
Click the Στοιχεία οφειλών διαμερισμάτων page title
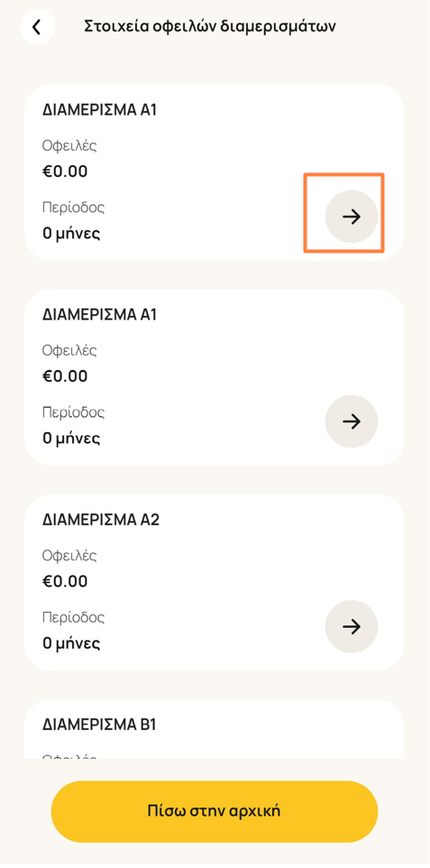210,26
